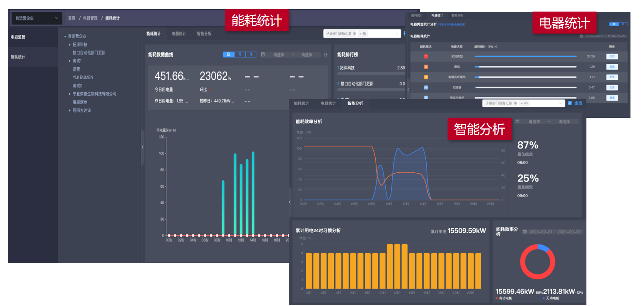Viewport: 644px width, 306px height.
Task: Remove 子级部门设备汇总 tag in energy window selector
Action: (x=354, y=34)
